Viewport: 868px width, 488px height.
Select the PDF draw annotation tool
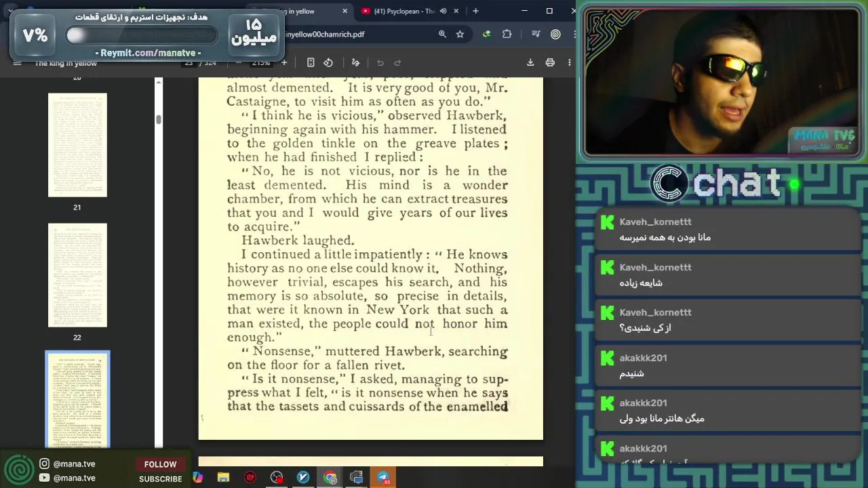click(355, 62)
